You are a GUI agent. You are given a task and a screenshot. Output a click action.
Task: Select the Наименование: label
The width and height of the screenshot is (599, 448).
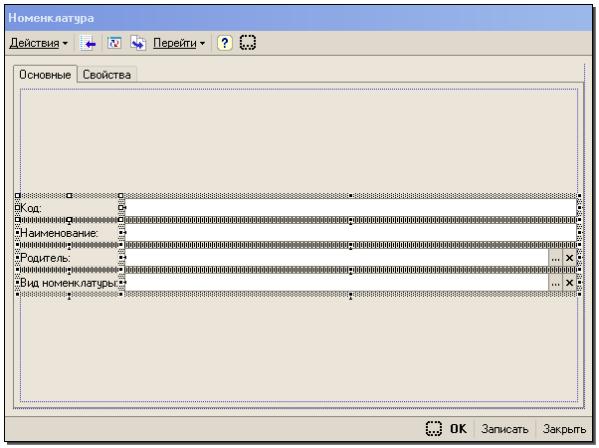point(59,233)
